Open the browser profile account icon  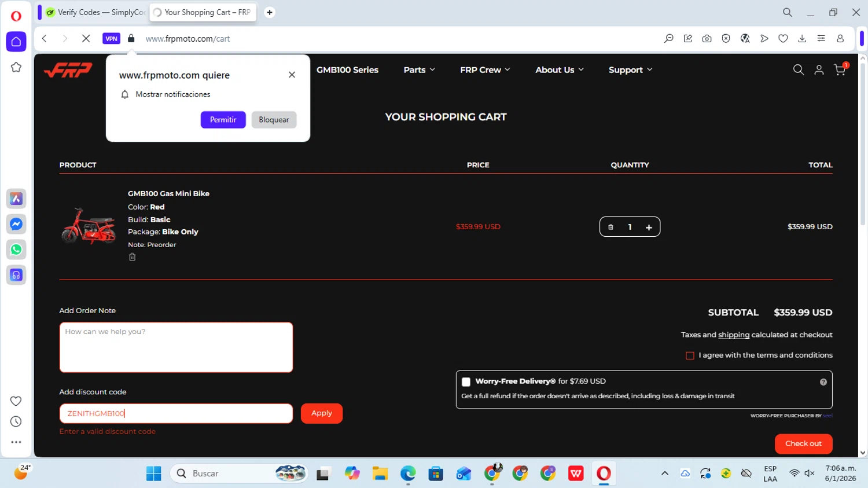coord(840,39)
